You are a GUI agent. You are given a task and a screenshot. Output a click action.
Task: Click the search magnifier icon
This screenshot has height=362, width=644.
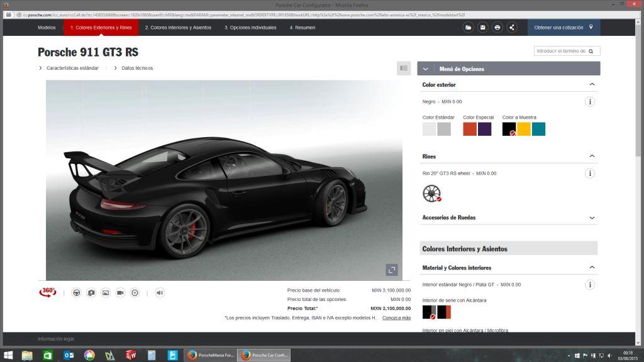[591, 52]
